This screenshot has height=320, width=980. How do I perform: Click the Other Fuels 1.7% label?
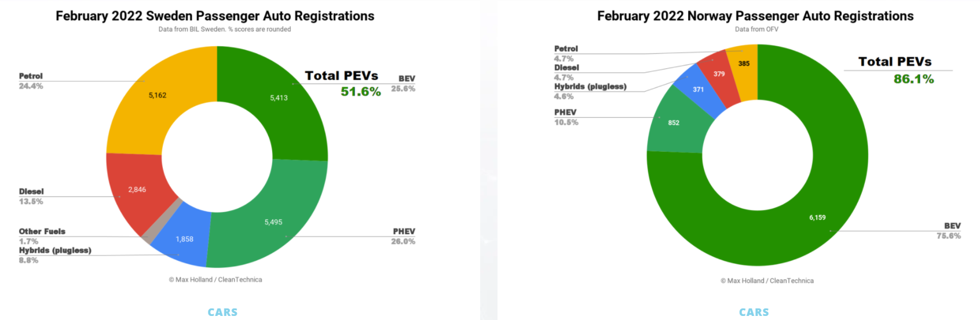42,236
